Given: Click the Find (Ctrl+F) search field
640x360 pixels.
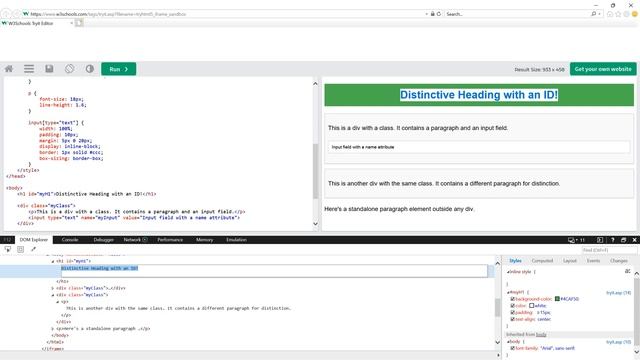Looking at the screenshot, I should 609,250.
